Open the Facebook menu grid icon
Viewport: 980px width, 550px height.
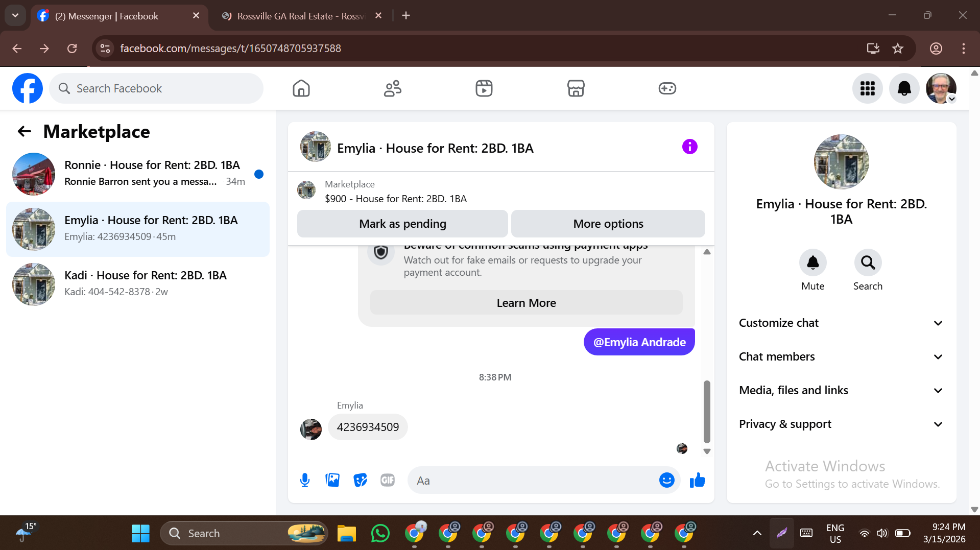pyautogui.click(x=867, y=88)
